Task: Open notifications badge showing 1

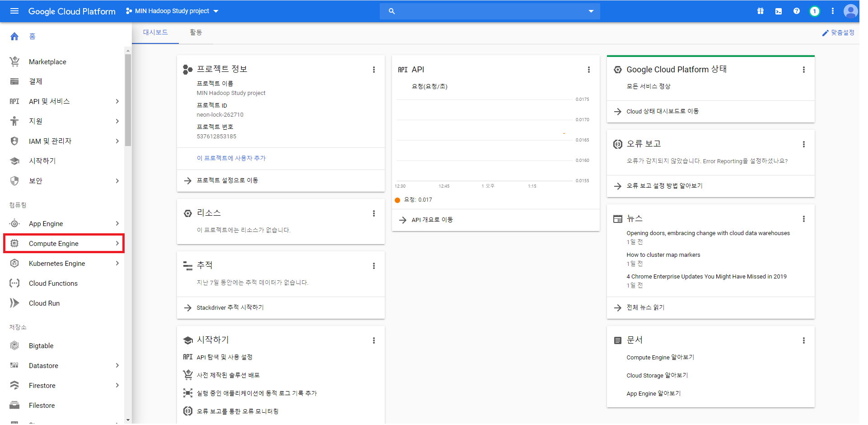Action: point(814,11)
